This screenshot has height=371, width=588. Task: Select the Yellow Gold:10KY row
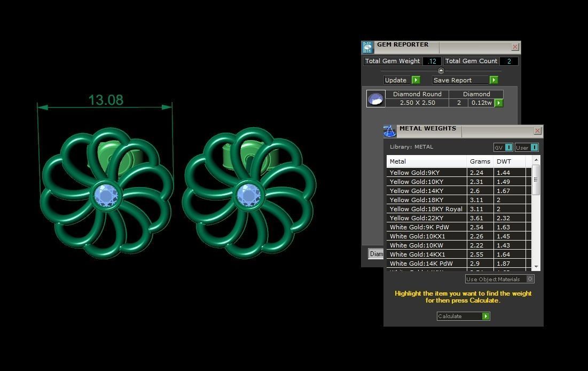click(x=459, y=182)
